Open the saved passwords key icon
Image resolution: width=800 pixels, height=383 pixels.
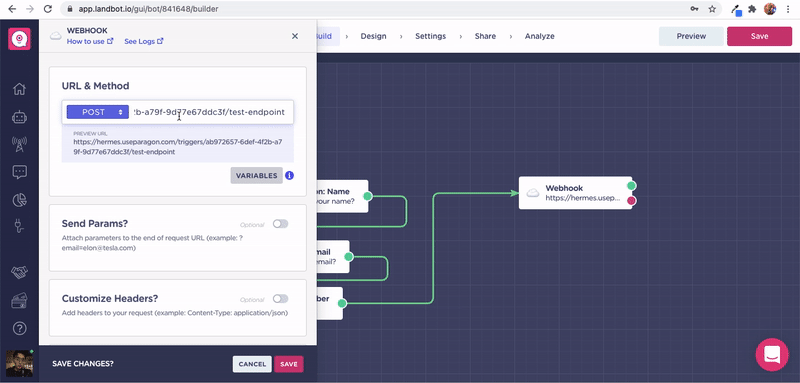[x=694, y=9]
